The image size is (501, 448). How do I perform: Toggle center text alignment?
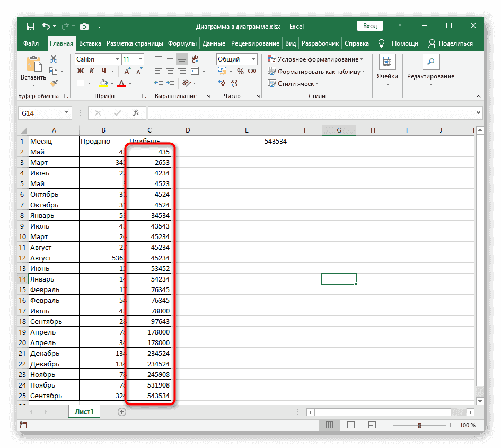click(x=170, y=71)
